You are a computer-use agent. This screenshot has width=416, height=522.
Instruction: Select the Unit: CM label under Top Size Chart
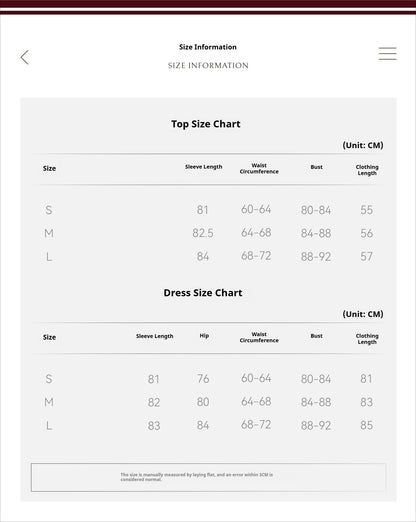coord(363,145)
